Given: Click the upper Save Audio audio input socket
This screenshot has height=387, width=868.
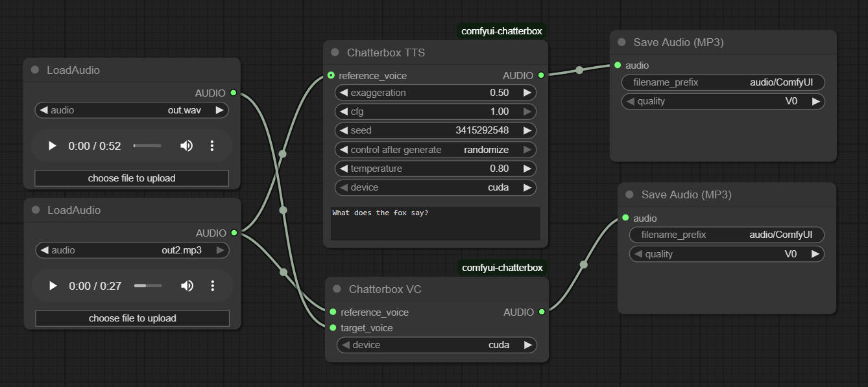Looking at the screenshot, I should coord(618,65).
